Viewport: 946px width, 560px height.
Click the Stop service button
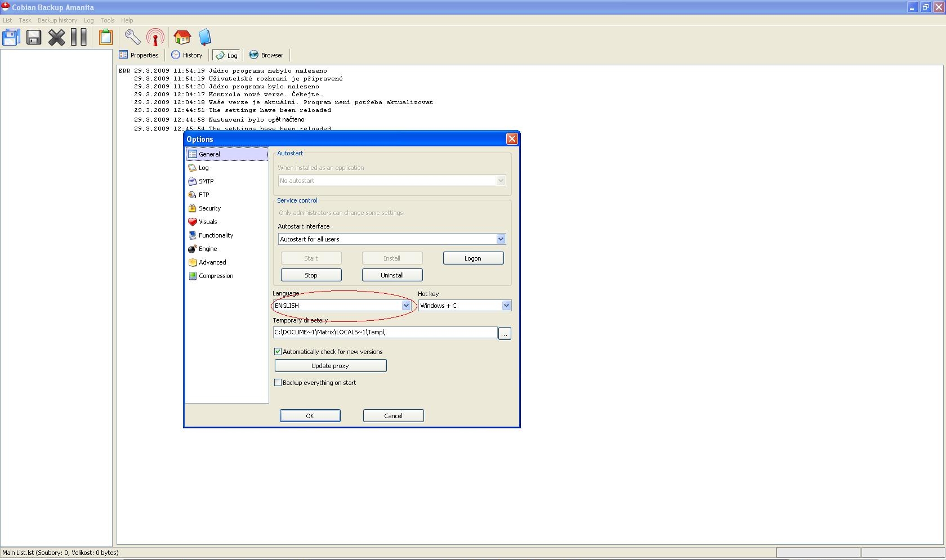(311, 275)
